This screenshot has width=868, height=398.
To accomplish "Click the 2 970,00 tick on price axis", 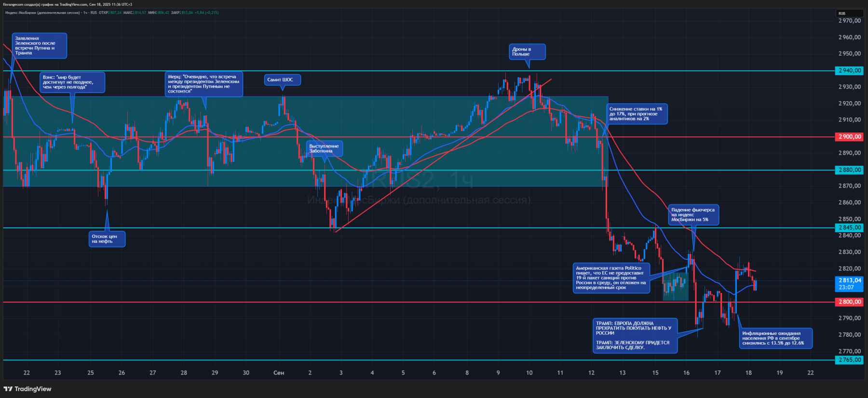I will point(850,21).
